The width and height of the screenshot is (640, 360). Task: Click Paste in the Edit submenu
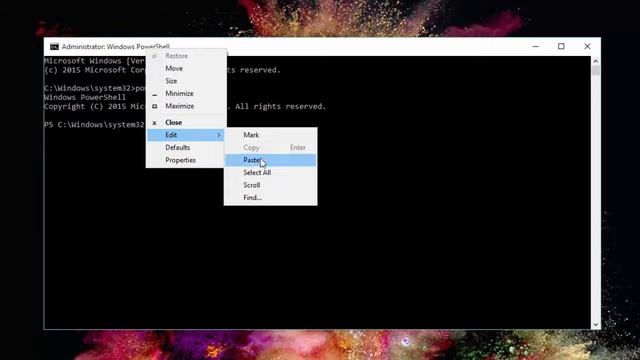click(270, 160)
